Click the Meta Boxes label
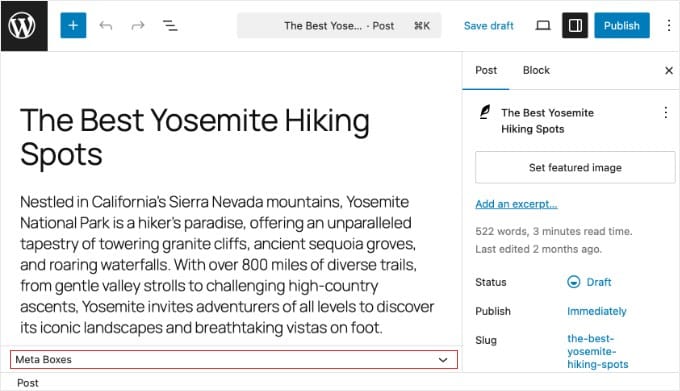 tap(43, 359)
